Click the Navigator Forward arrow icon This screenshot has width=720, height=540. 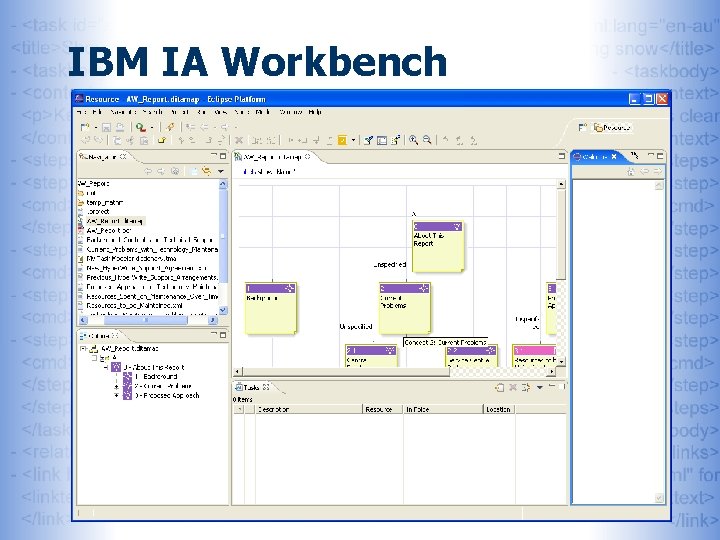tap(161, 171)
